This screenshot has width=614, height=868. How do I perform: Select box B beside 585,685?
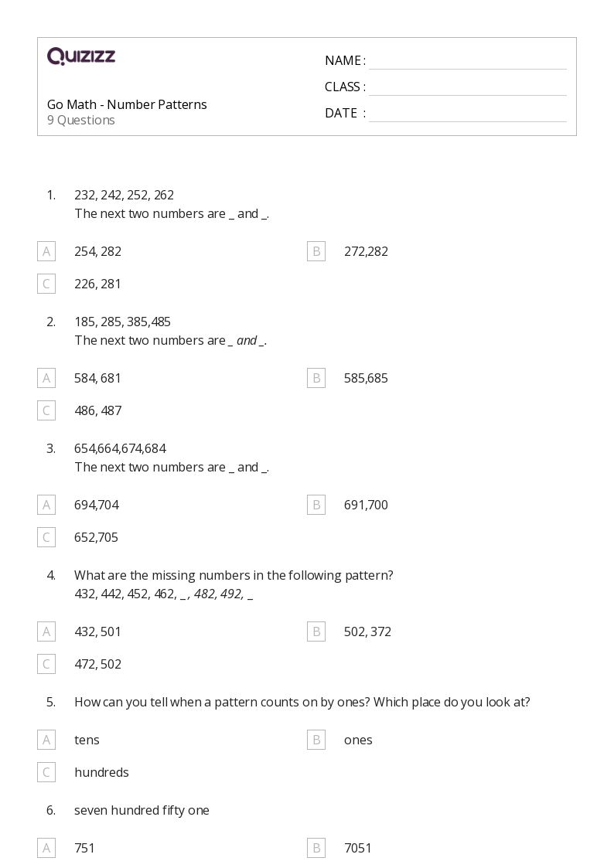pos(316,378)
